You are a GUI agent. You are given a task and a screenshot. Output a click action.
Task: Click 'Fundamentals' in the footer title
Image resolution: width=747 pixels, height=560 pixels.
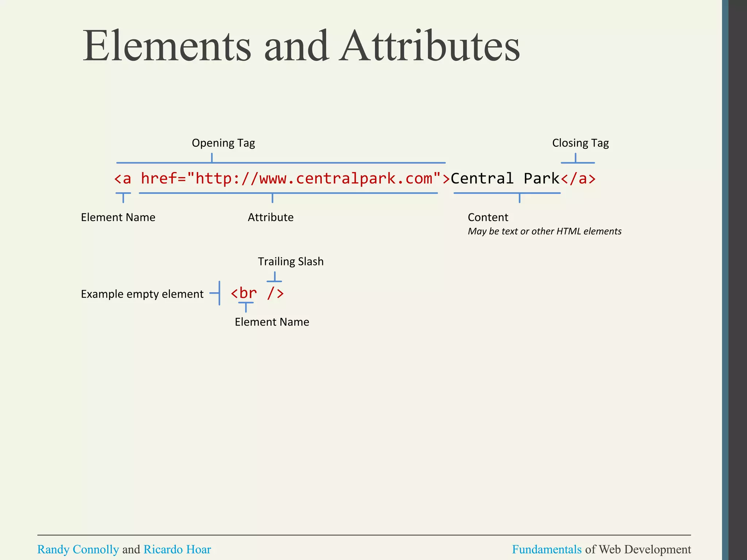pyautogui.click(x=547, y=549)
